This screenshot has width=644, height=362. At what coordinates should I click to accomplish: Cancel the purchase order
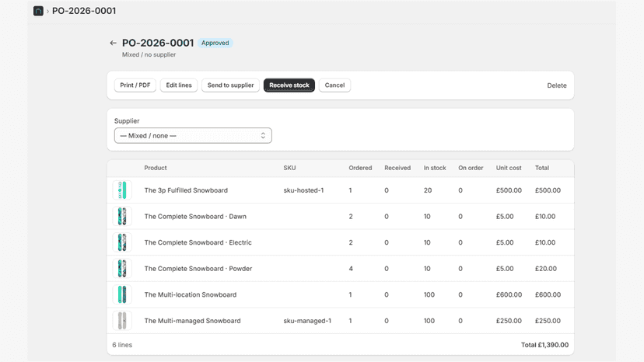point(334,85)
